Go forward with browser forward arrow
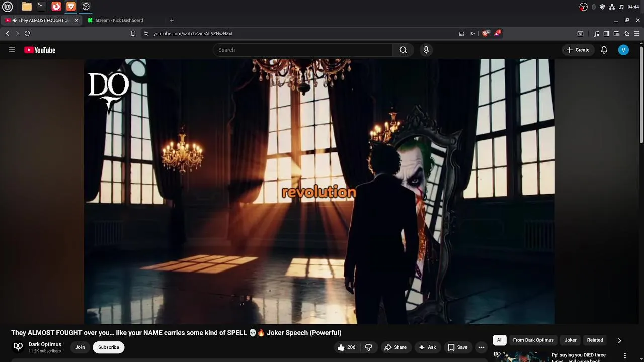The image size is (644, 362). pyautogui.click(x=17, y=33)
